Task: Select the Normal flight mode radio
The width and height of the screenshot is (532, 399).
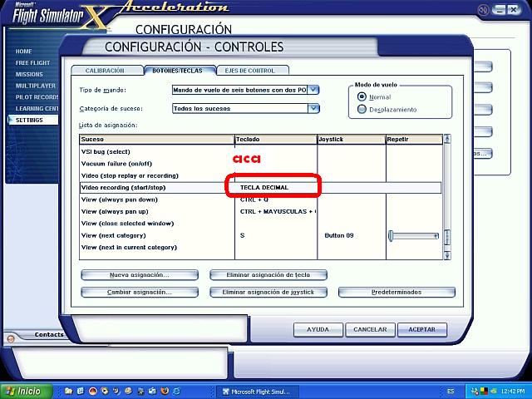Action: click(362, 96)
